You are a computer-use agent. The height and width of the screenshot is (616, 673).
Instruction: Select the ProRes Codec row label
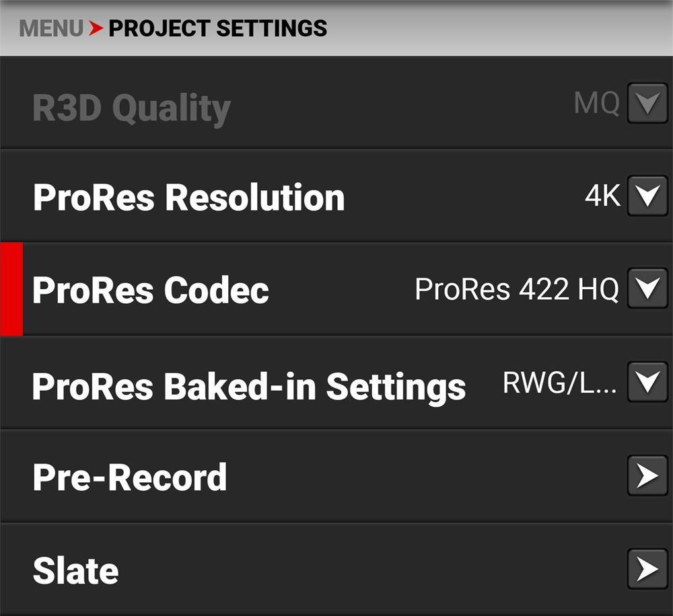pos(151,290)
